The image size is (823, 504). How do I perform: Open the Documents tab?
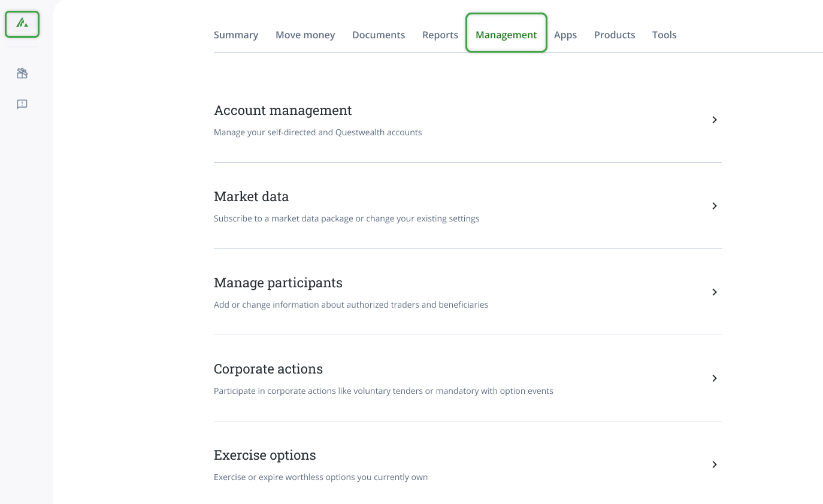pos(379,35)
